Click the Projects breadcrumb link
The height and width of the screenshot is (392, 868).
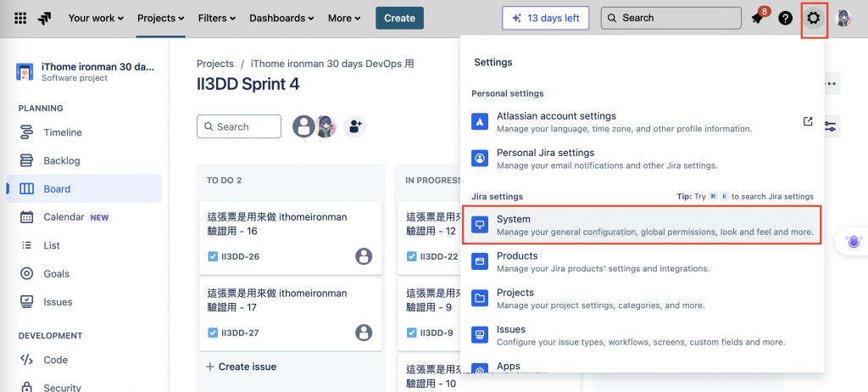(214, 64)
